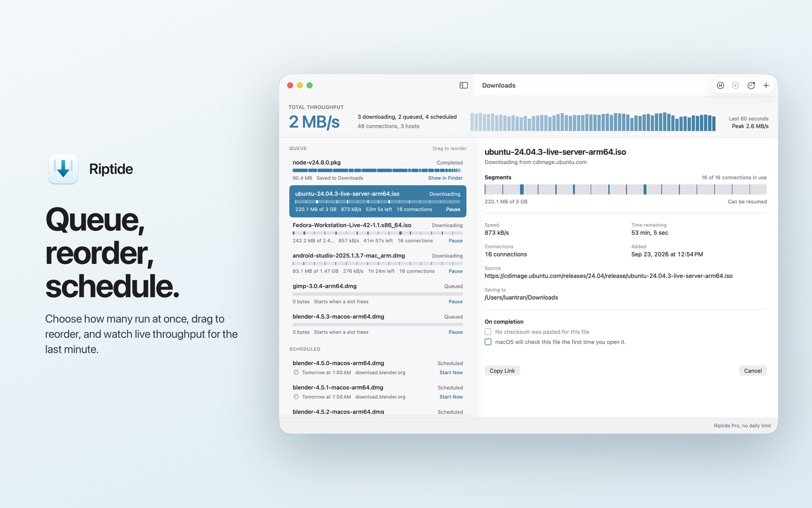Click the QUEUE section header
The width and height of the screenshot is (812, 508).
click(298, 148)
